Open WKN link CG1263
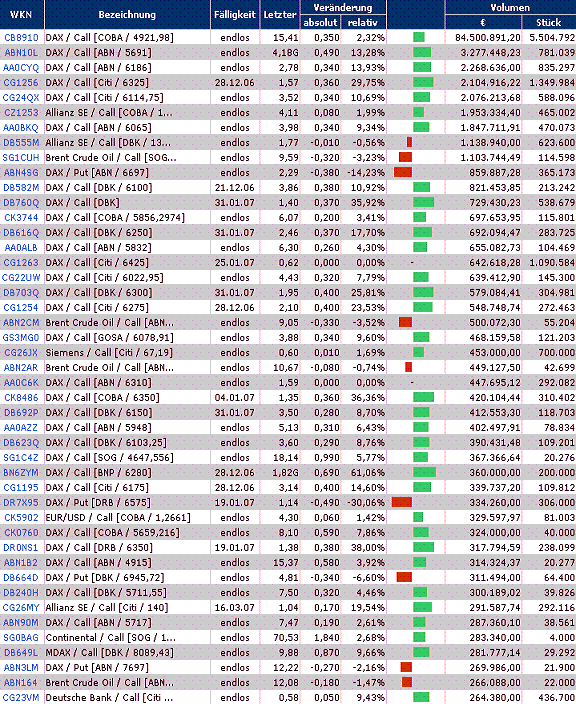This screenshot has width=576, height=704. pos(21,263)
